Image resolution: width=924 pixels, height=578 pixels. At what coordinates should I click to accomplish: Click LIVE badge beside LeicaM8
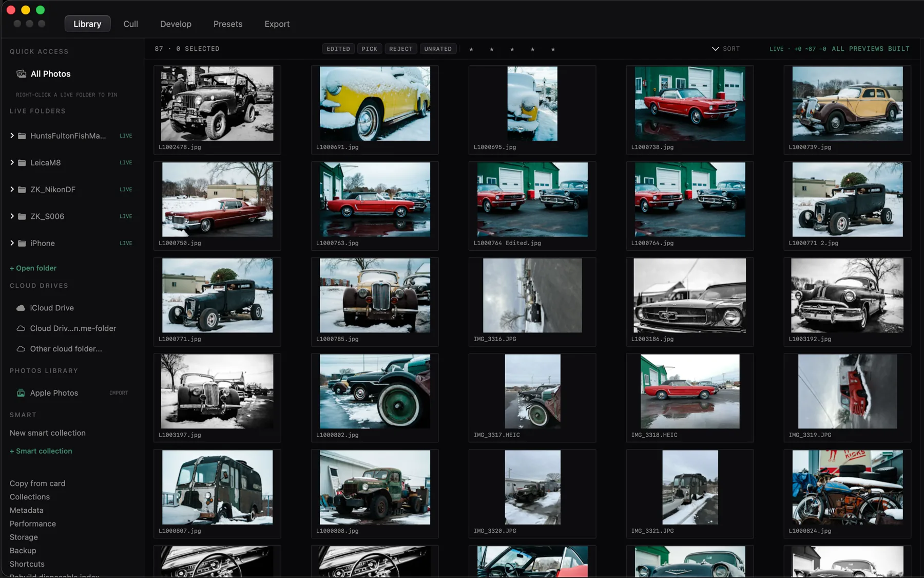(x=126, y=163)
